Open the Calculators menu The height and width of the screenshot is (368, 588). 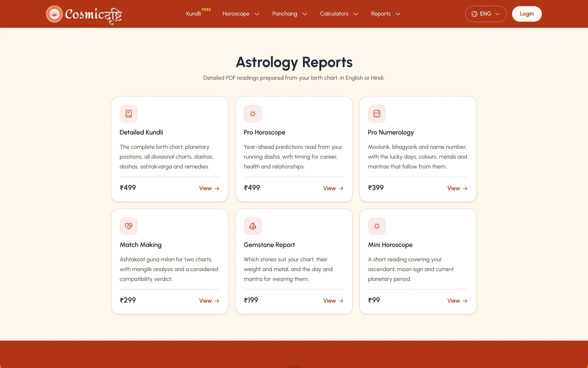point(334,14)
